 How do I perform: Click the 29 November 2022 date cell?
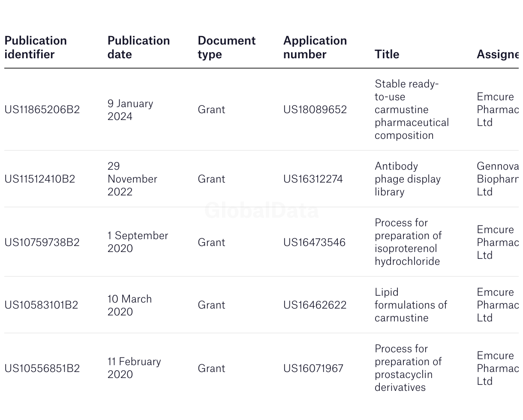(x=132, y=179)
